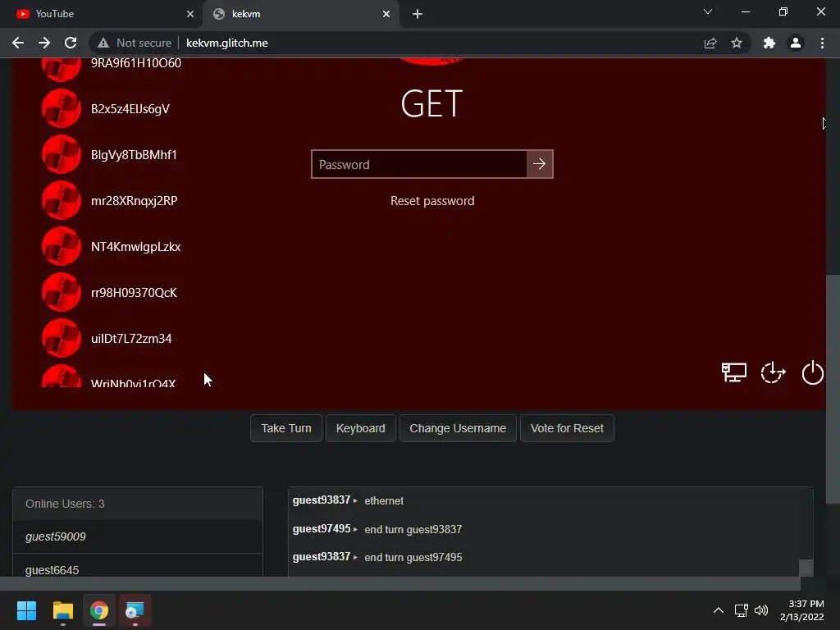This screenshot has width=840, height=630.
Task: Click Vote for Reset button
Action: tap(567, 428)
